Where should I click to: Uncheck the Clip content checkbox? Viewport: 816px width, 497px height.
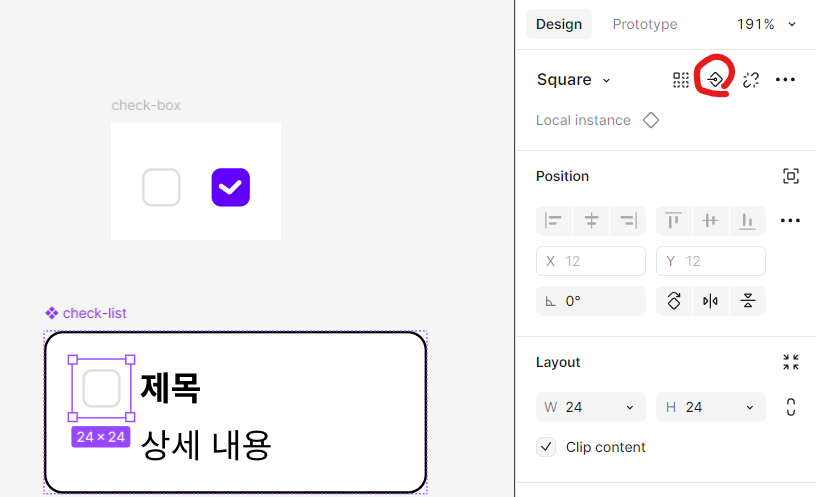(x=546, y=447)
